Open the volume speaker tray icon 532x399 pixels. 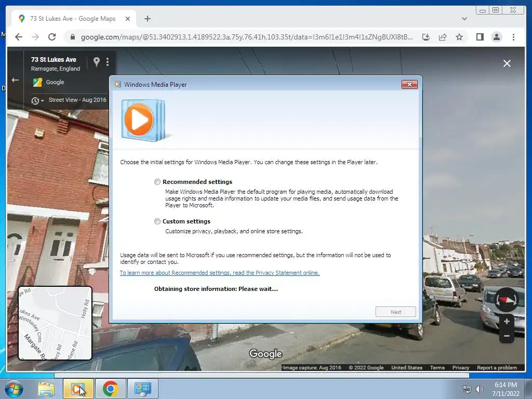[x=480, y=389]
